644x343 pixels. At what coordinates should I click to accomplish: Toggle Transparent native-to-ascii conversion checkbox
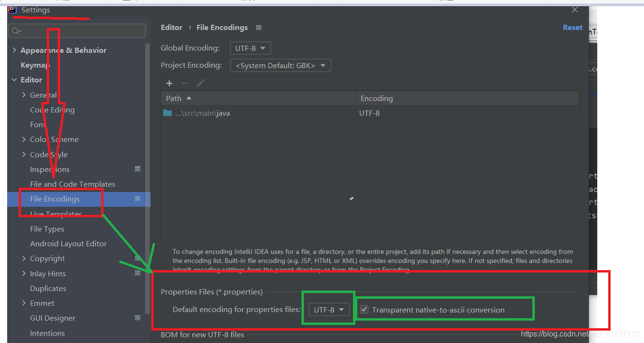click(x=364, y=310)
